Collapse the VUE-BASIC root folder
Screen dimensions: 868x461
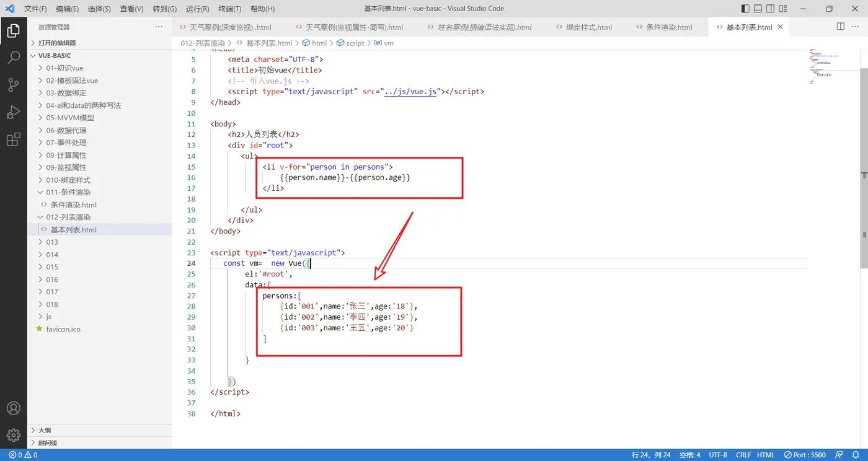[x=99, y=56]
